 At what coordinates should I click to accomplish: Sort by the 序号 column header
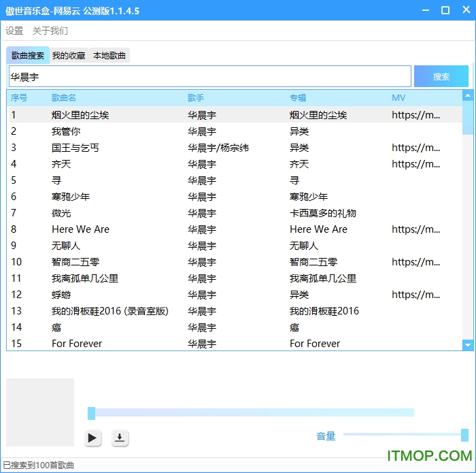pyautogui.click(x=19, y=98)
